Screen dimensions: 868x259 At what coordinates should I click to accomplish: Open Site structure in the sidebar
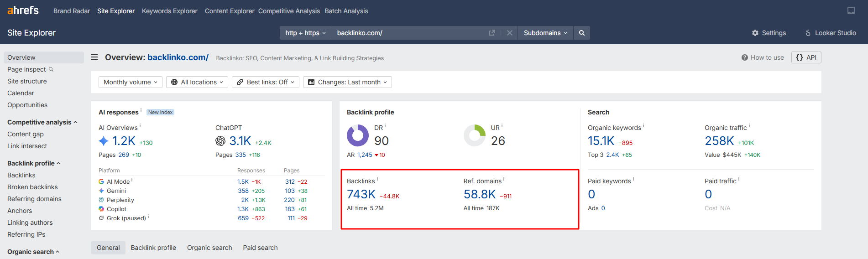click(x=27, y=81)
